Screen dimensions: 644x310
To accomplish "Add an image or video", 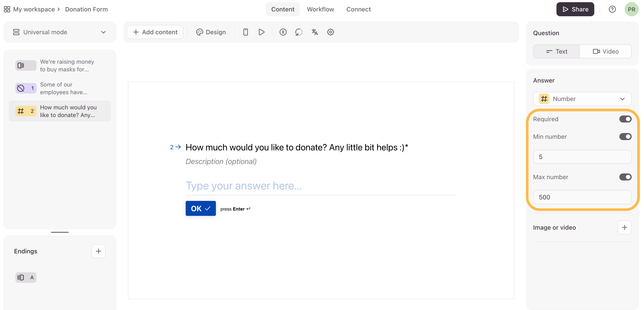I will [624, 227].
